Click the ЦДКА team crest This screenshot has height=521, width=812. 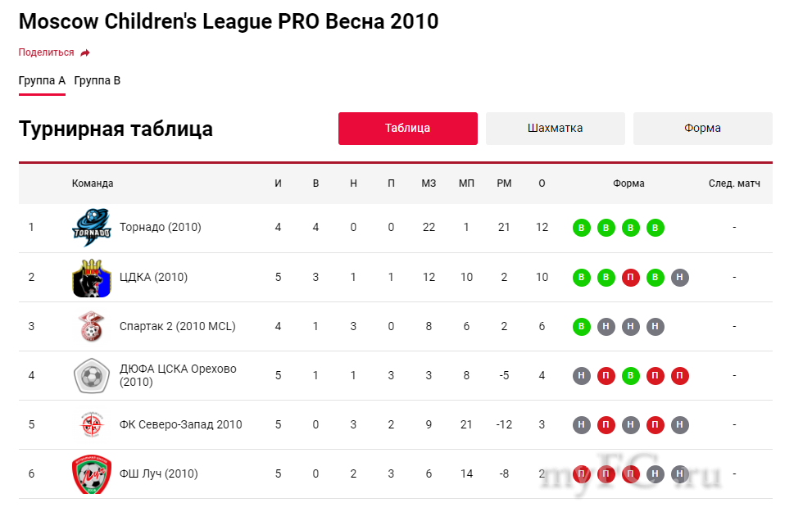pyautogui.click(x=90, y=277)
